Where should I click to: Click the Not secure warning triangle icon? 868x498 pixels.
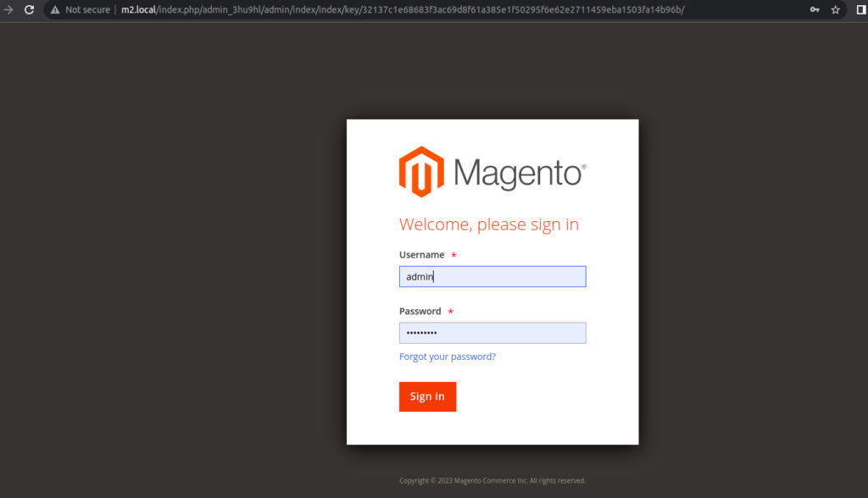tap(55, 9)
